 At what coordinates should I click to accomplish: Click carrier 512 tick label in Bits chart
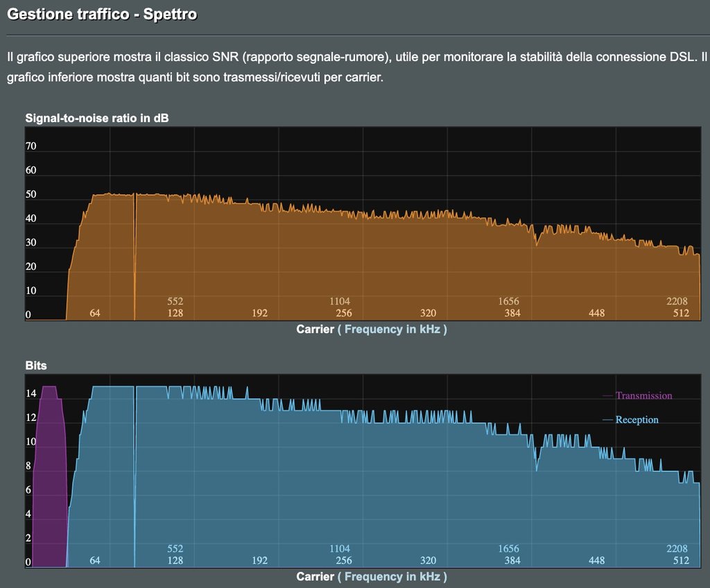681,561
